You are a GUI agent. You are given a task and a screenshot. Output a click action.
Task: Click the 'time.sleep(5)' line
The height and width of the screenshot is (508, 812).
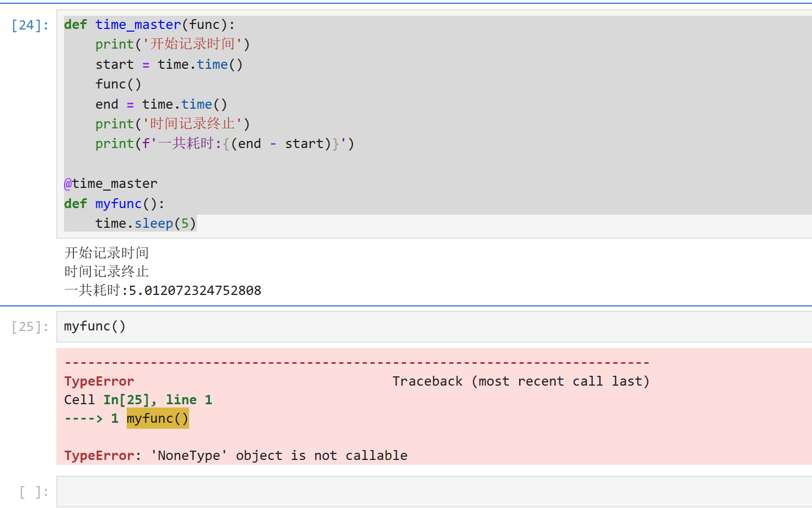(145, 223)
